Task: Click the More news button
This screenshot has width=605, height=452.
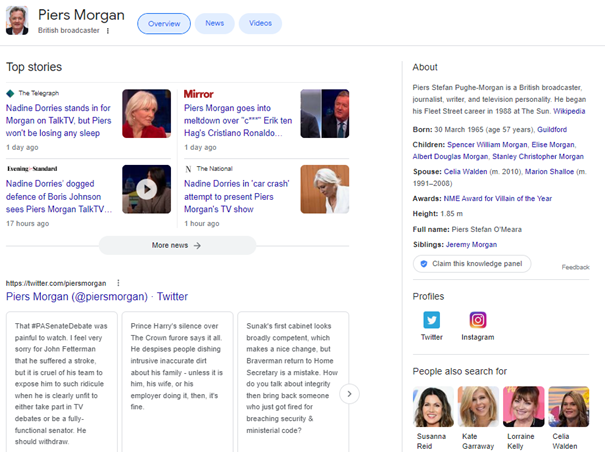Action: pyautogui.click(x=177, y=245)
